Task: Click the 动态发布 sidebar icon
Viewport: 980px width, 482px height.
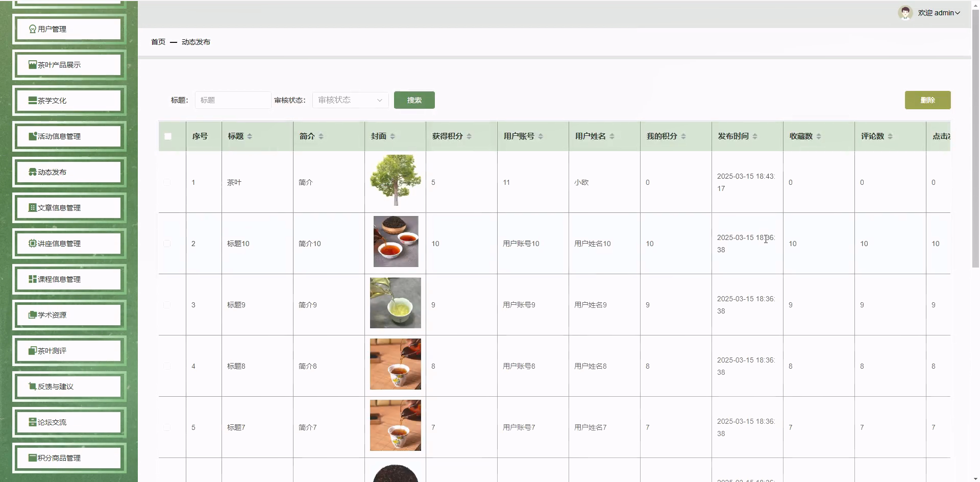Action: (33, 172)
